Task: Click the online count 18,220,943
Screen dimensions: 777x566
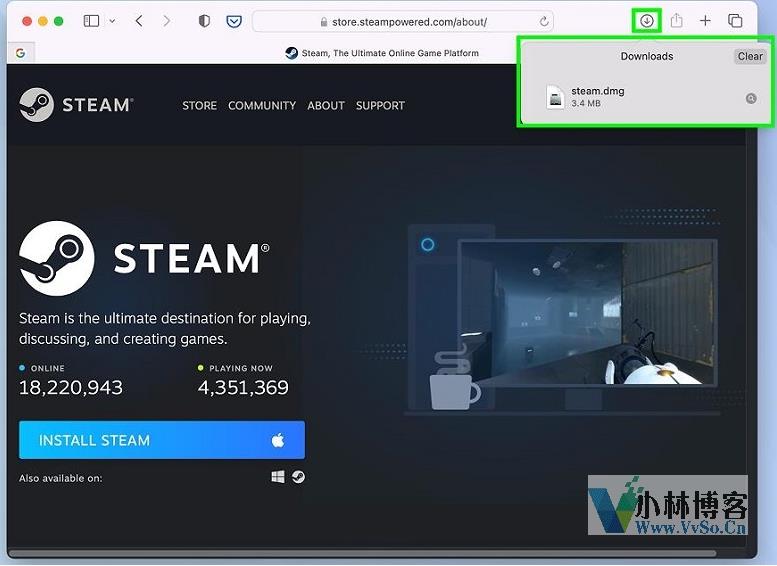Action: click(x=71, y=388)
